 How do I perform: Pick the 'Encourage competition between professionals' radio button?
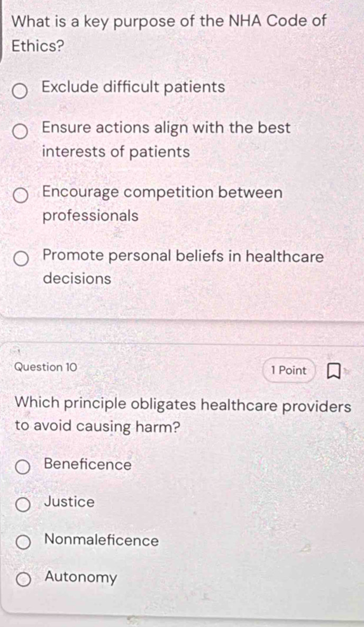pyautogui.click(x=21, y=197)
